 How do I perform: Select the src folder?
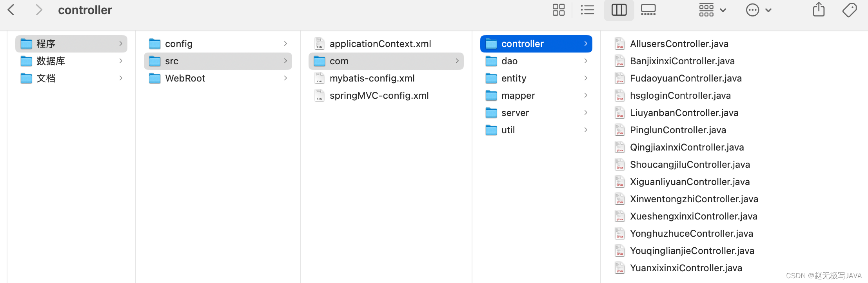click(218, 61)
